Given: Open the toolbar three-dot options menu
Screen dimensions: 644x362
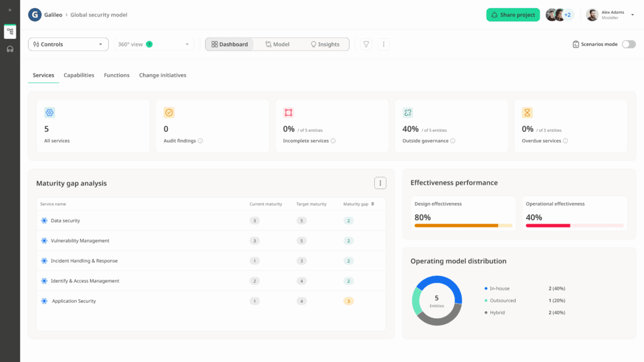Looking at the screenshot, I should [x=384, y=45].
